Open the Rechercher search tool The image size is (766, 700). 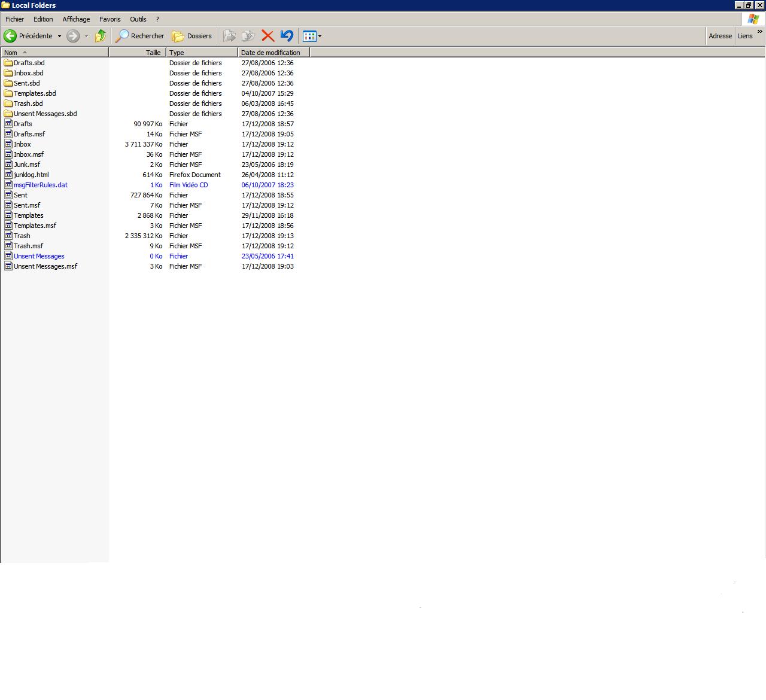point(140,36)
